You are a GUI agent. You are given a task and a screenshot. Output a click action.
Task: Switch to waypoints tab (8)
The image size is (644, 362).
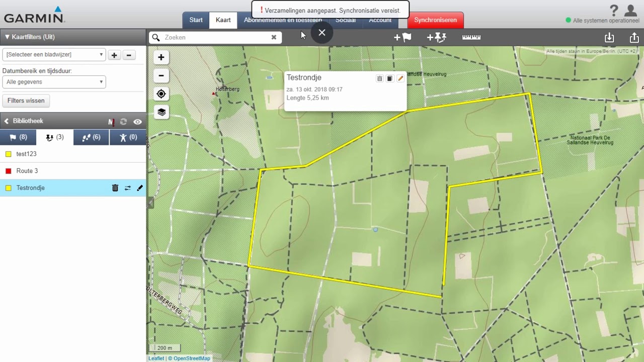tap(18, 137)
